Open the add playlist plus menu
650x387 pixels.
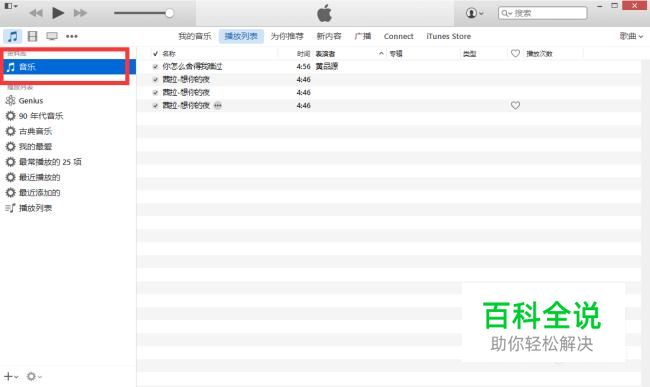click(x=11, y=376)
